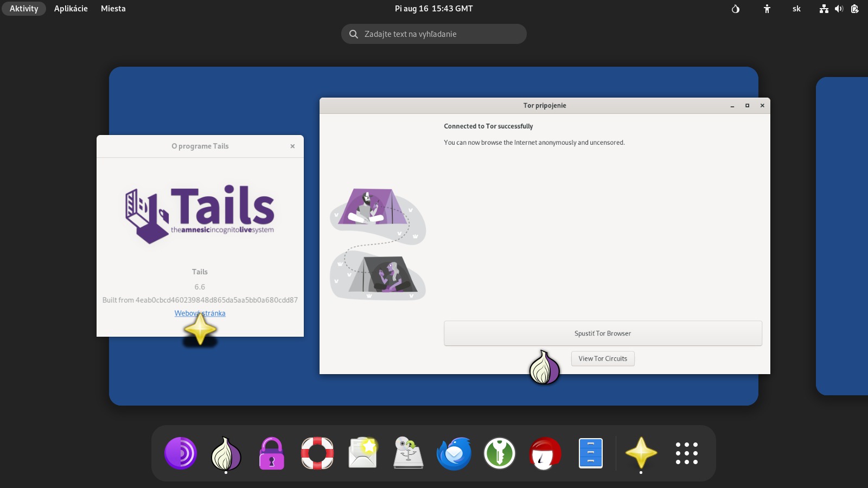Switch keyboard layout indicator sk
This screenshot has height=488, width=868.
coord(796,9)
